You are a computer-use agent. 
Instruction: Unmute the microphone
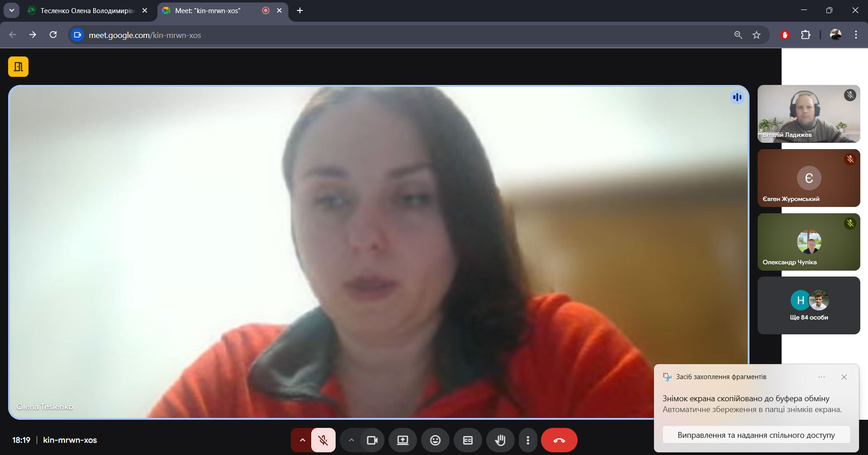(323, 440)
